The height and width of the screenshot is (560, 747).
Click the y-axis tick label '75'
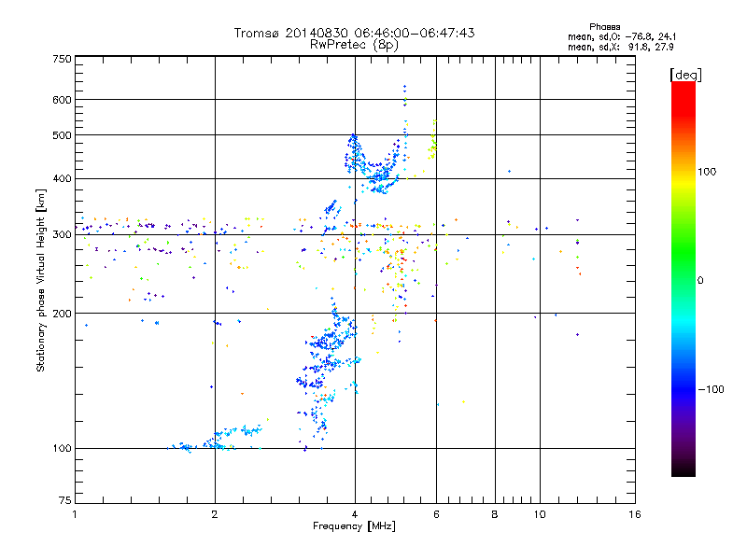pyautogui.click(x=65, y=500)
